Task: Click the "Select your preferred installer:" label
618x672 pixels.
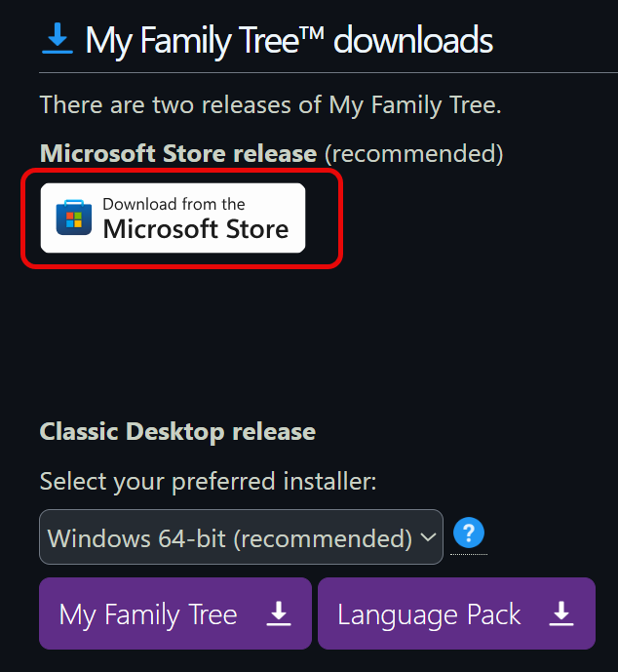Action: tap(208, 481)
